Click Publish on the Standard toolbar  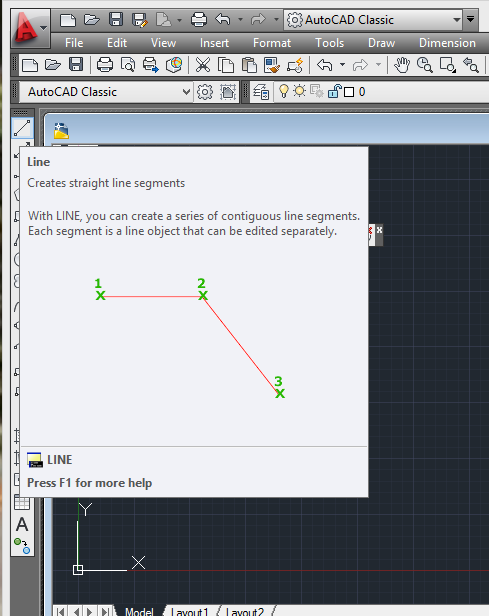click(x=150, y=65)
